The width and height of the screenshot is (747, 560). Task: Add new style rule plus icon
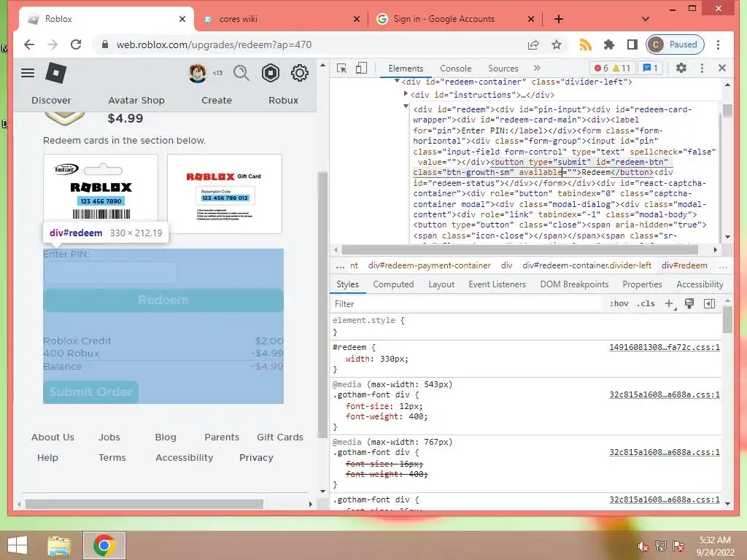tap(670, 304)
